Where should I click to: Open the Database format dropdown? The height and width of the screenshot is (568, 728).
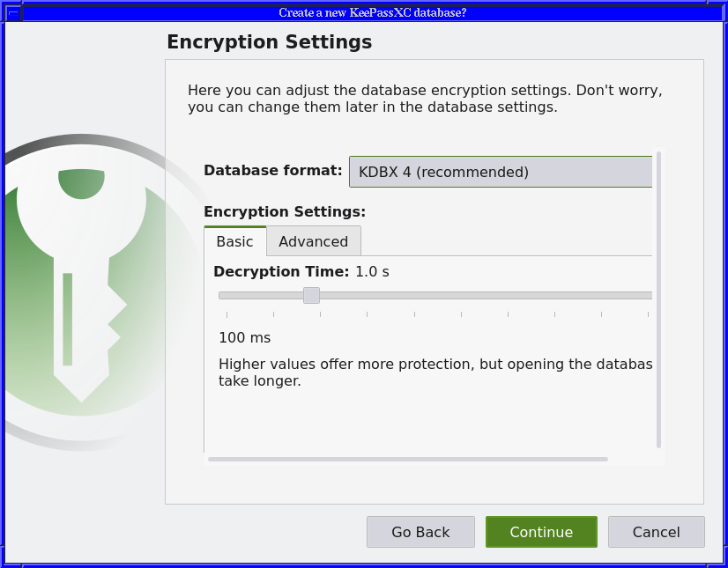(x=501, y=172)
